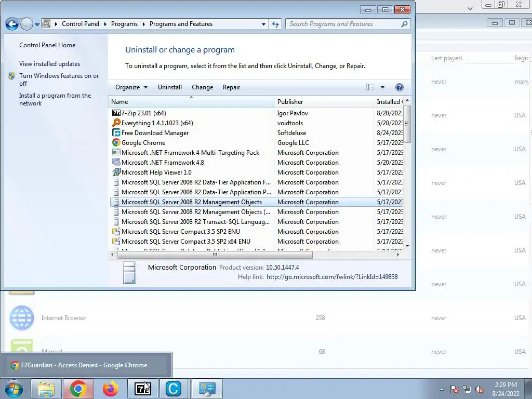The width and height of the screenshot is (532, 399).
Task: Open Windows Explorer from the taskbar
Action: point(46,389)
